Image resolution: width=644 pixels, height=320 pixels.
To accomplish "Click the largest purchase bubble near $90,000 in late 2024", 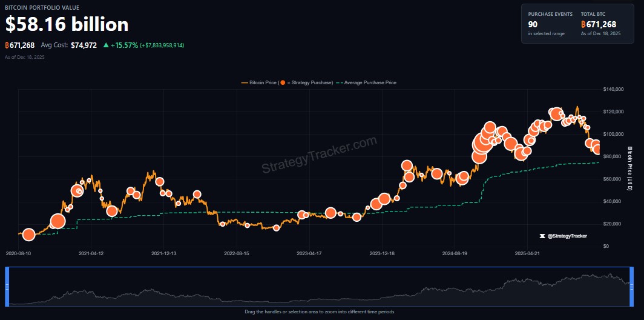I will 482,143.
